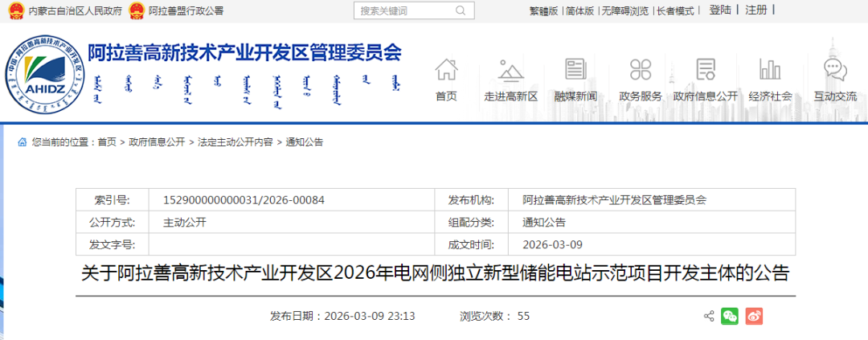Click the 登陆 login link
868x340 pixels.
720,10
